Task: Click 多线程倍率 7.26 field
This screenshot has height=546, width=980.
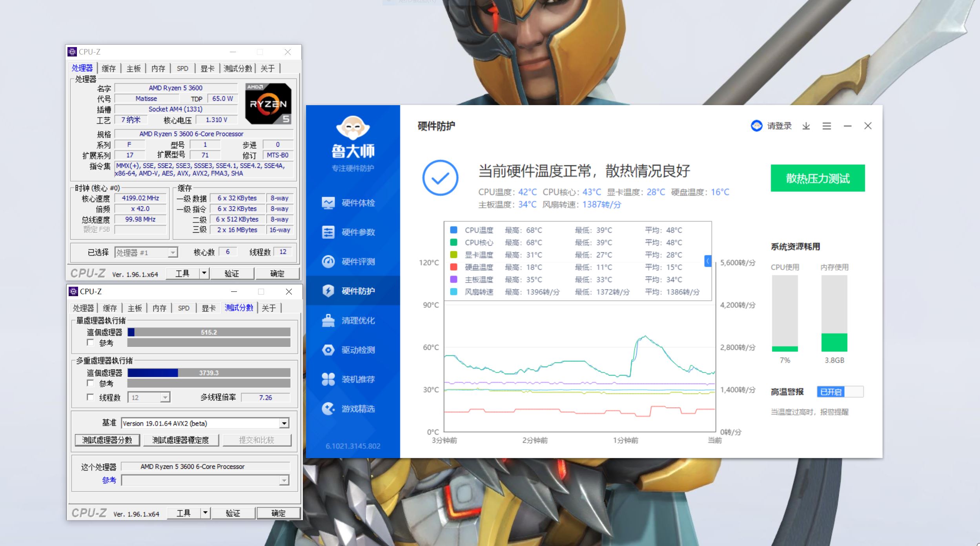Action: tap(265, 397)
